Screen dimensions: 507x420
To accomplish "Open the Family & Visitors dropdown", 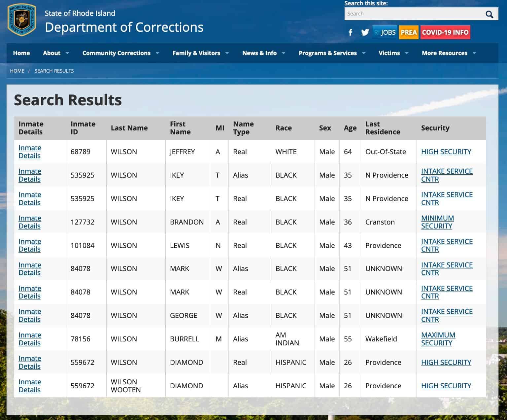I will (x=200, y=53).
